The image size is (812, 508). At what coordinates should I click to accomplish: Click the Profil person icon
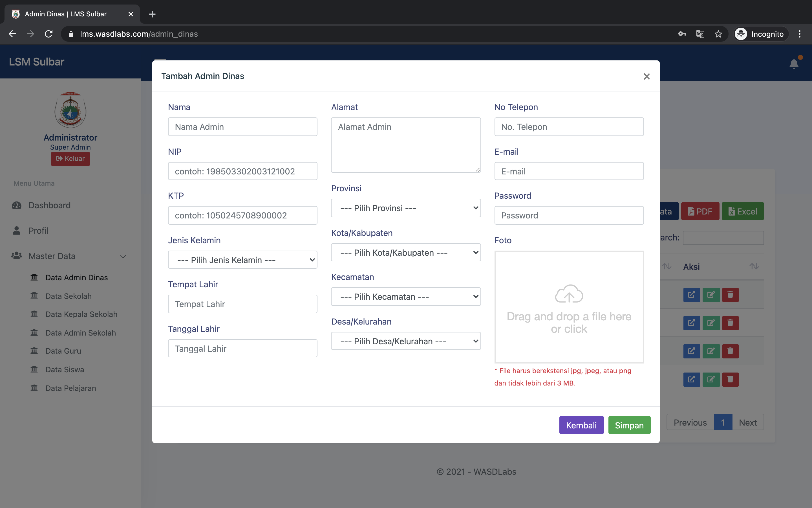[16, 231]
